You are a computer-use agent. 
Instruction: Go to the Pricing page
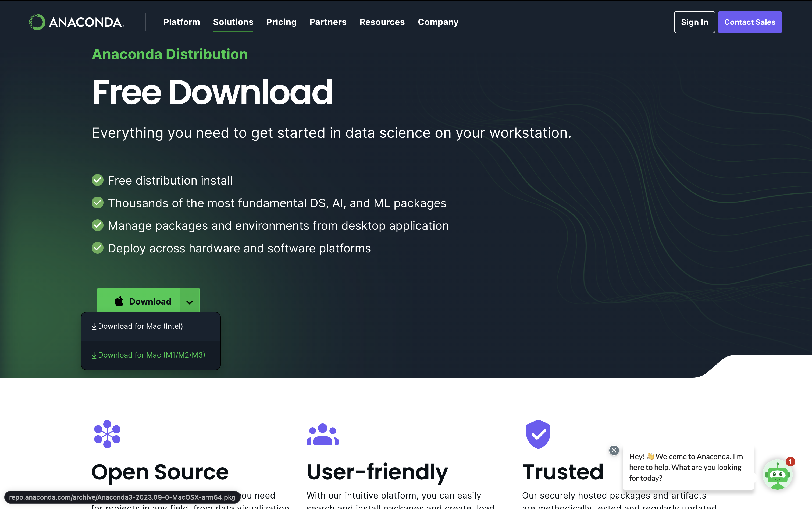[281, 22]
